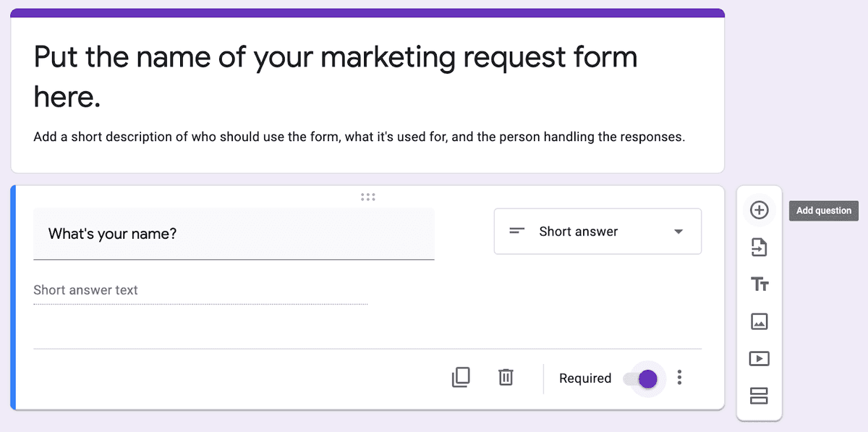Insert an image into the form

point(759,321)
